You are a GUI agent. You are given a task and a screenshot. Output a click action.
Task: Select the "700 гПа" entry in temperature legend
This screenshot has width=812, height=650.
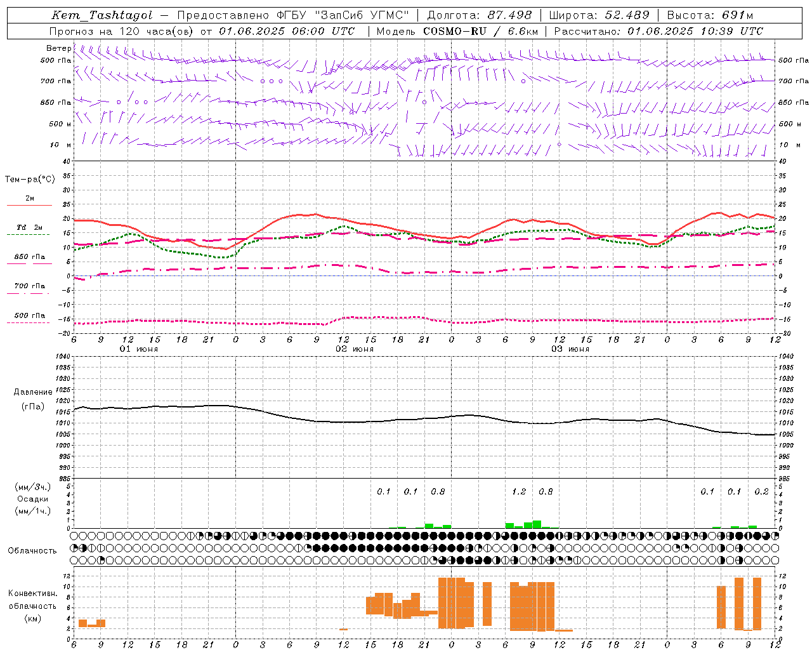tap(30, 286)
